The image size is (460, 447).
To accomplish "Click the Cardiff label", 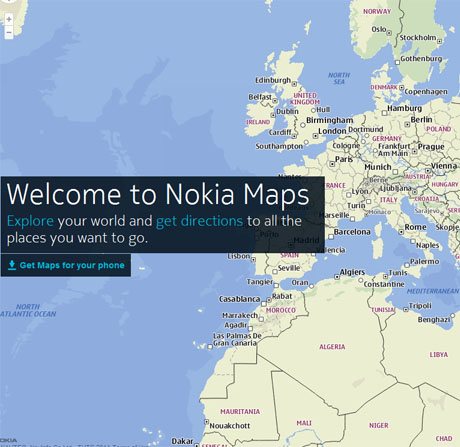I will point(280,132).
